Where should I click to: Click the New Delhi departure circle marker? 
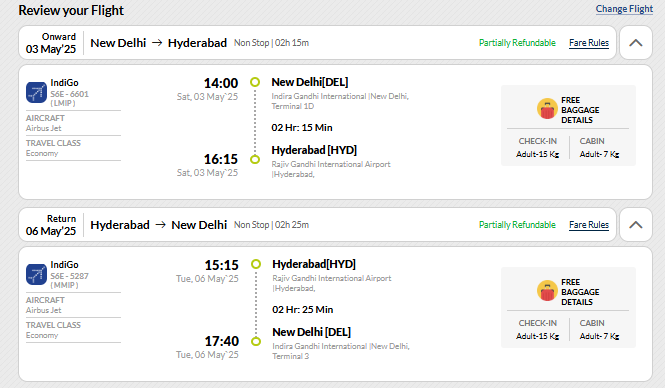point(255,82)
